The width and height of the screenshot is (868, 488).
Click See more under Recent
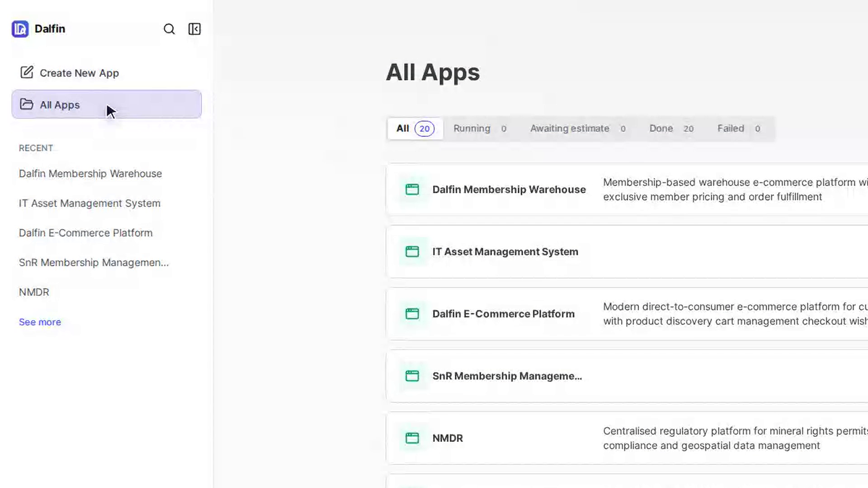tap(40, 322)
